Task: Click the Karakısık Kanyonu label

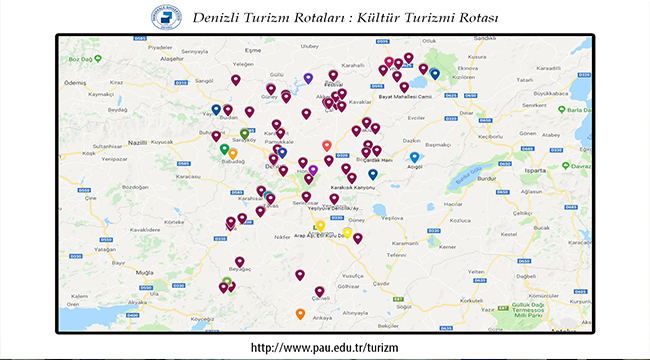Action: [x=353, y=187]
